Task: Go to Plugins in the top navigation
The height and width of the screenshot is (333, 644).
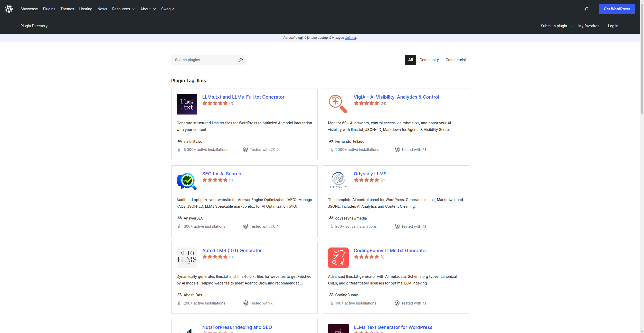Action: pyautogui.click(x=49, y=9)
